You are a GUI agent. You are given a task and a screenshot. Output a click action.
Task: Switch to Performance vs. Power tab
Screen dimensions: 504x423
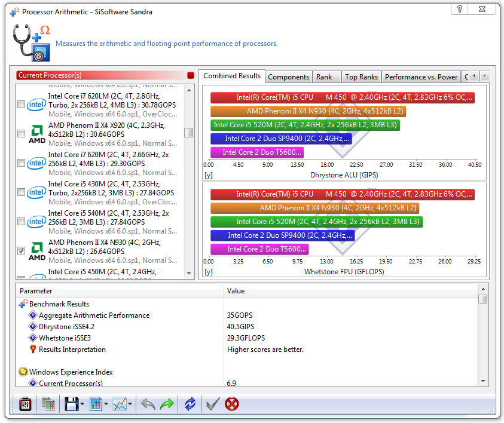click(421, 77)
